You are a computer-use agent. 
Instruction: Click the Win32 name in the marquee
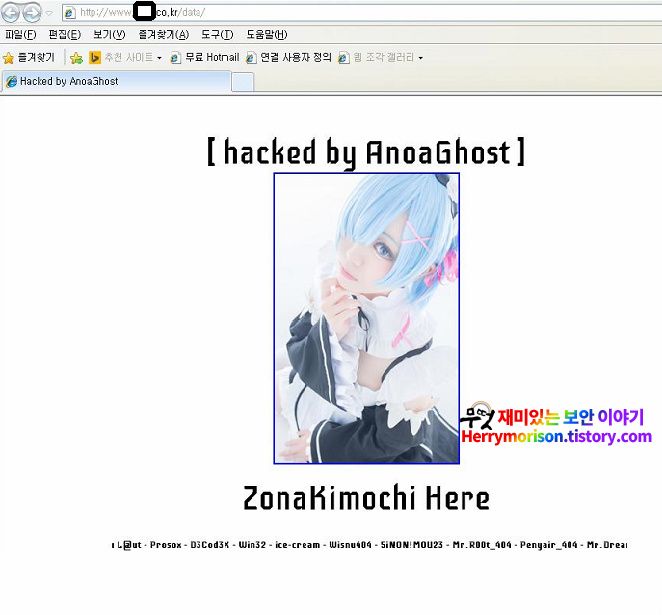tap(252, 545)
